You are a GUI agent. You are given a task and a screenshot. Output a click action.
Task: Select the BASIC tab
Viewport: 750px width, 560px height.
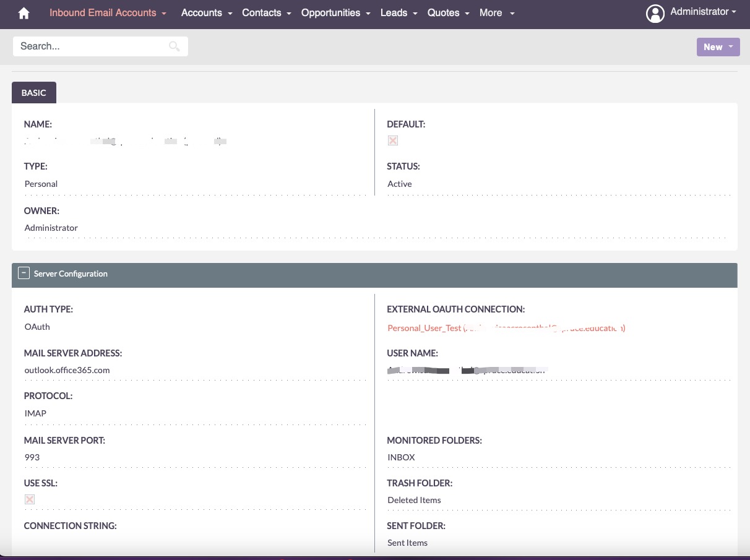coord(34,93)
